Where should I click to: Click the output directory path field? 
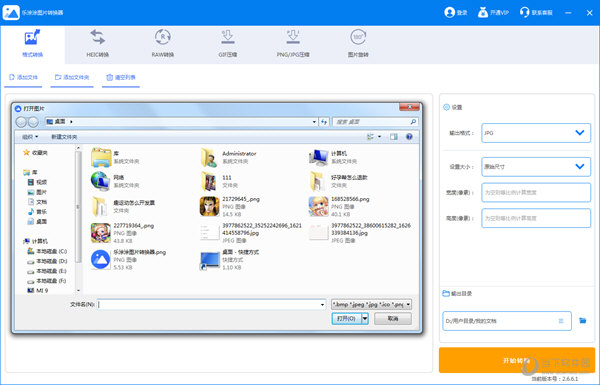[x=507, y=321]
